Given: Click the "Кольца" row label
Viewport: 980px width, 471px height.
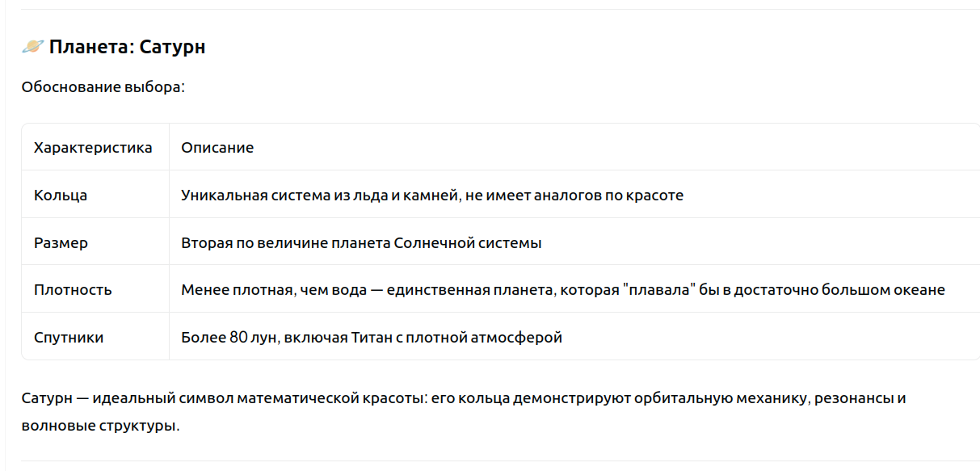Looking at the screenshot, I should tap(61, 196).
